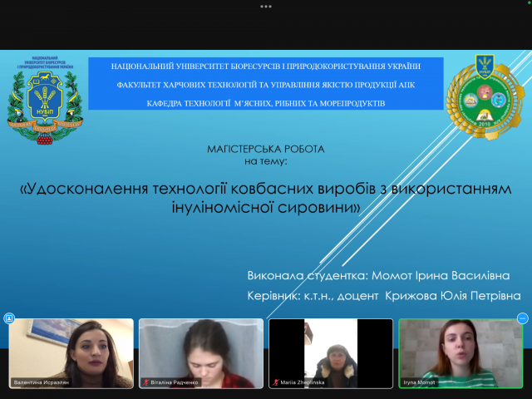Screen dimensions: 532x399
Task: Click the faculty emblem dated 2010
Action: 485,97
